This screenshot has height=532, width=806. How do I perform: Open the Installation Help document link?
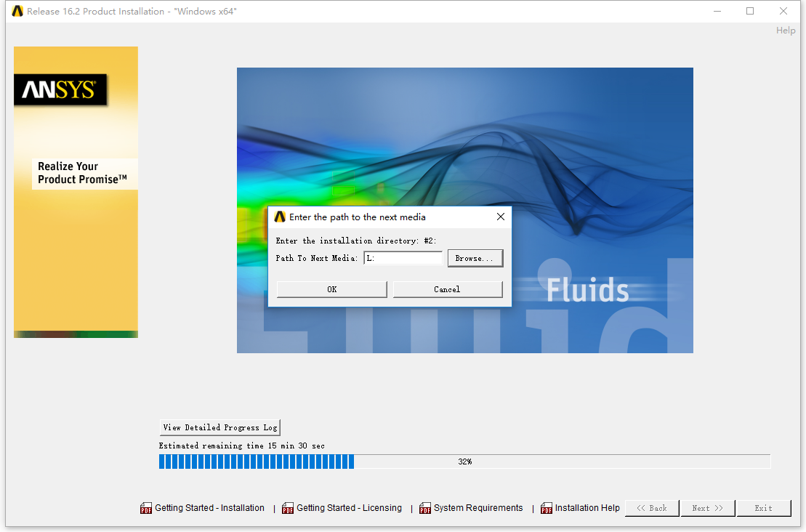pos(587,508)
